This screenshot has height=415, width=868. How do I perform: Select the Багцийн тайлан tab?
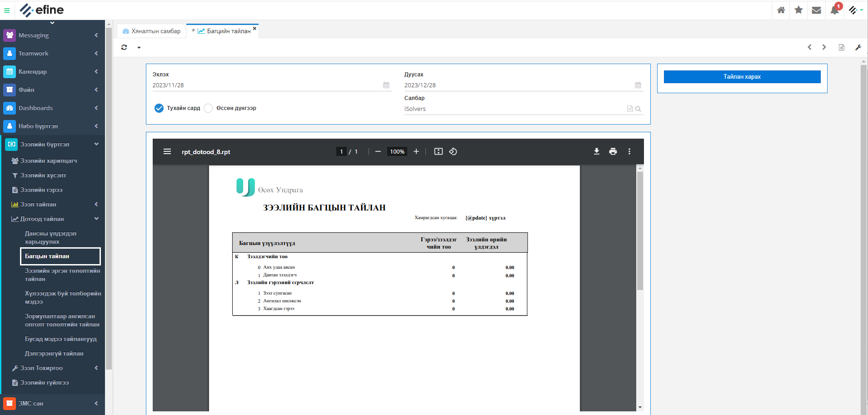(223, 31)
